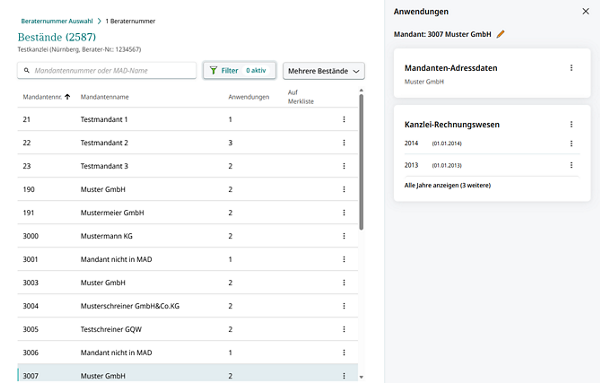Click the Bestände (2587) heading

57,37
